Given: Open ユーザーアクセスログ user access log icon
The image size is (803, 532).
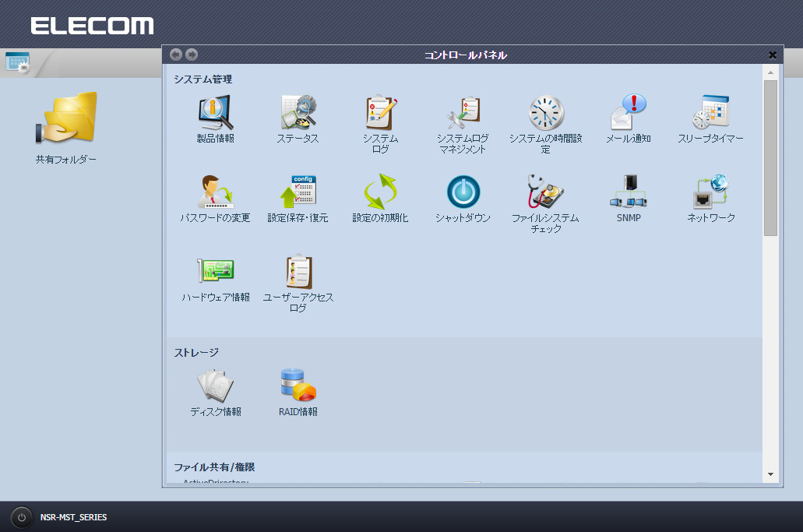Looking at the screenshot, I should pos(298,271).
